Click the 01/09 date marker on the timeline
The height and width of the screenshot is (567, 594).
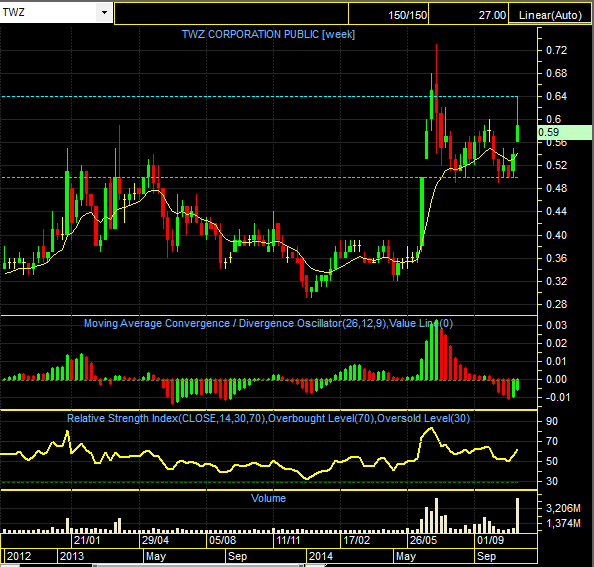coord(491,540)
